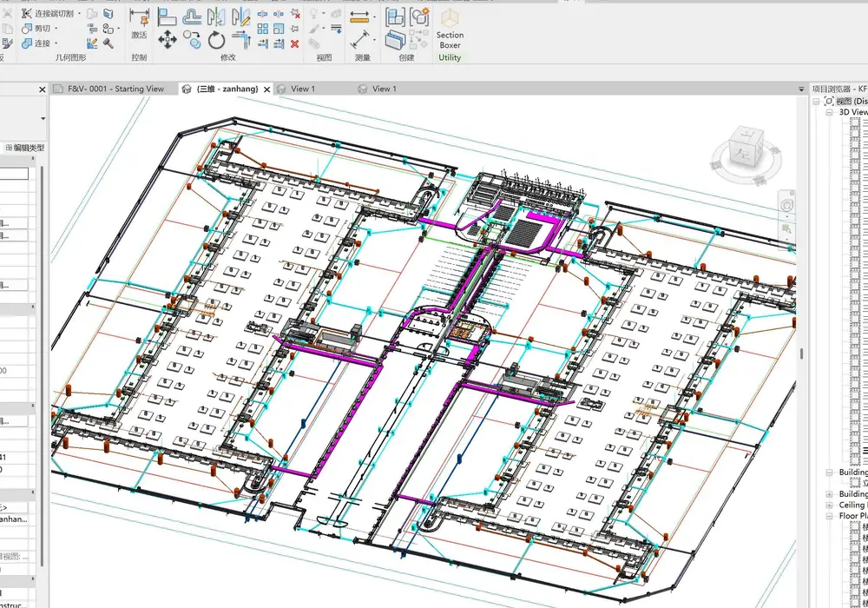Image resolution: width=868 pixels, height=608 pixels.
Task: Select the Move tool
Action: pos(168,40)
